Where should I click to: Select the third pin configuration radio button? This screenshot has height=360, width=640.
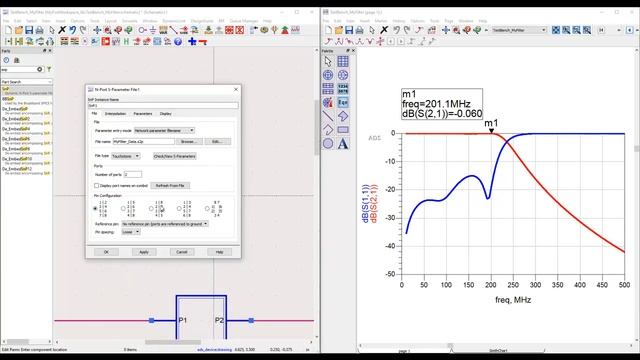(151, 209)
